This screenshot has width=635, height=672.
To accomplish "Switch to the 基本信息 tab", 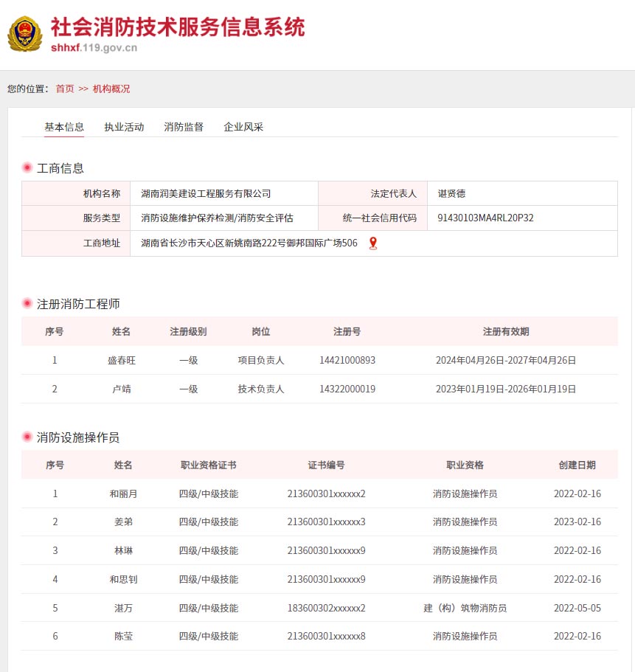I will 64,127.
